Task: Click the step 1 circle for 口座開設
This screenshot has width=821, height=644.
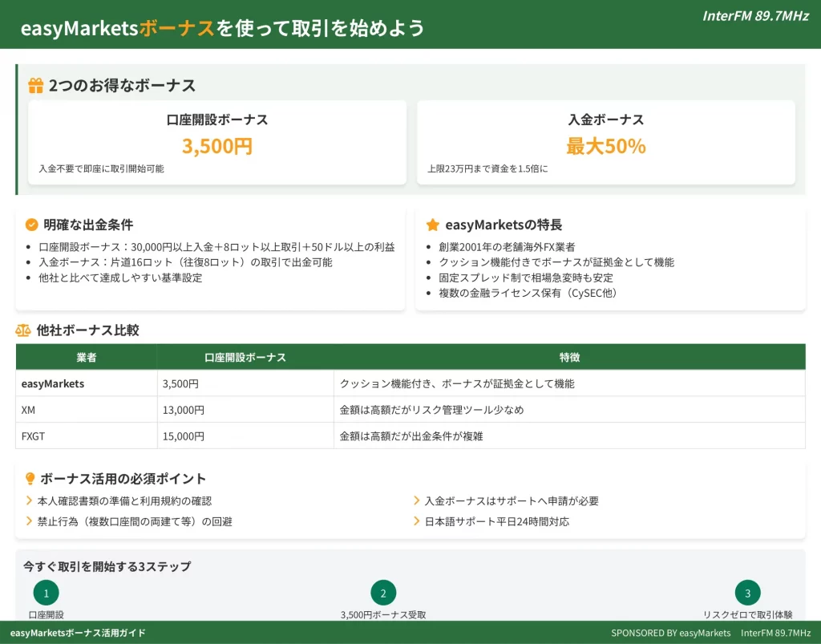Action: 46,593
